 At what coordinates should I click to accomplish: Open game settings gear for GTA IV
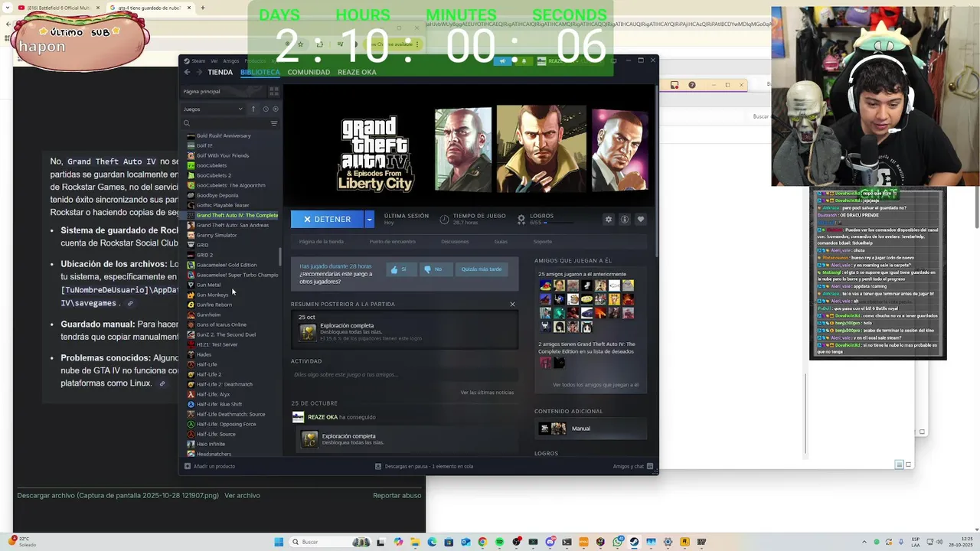(x=609, y=219)
